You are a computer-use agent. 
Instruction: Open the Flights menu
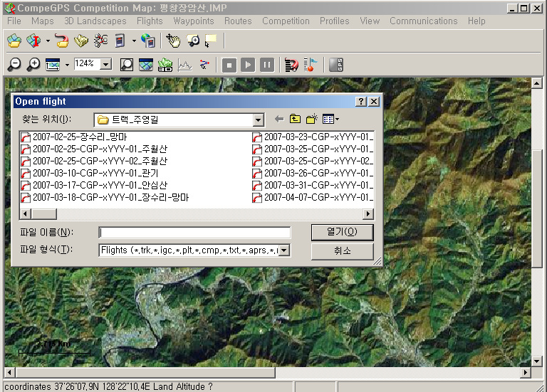pyautogui.click(x=150, y=21)
